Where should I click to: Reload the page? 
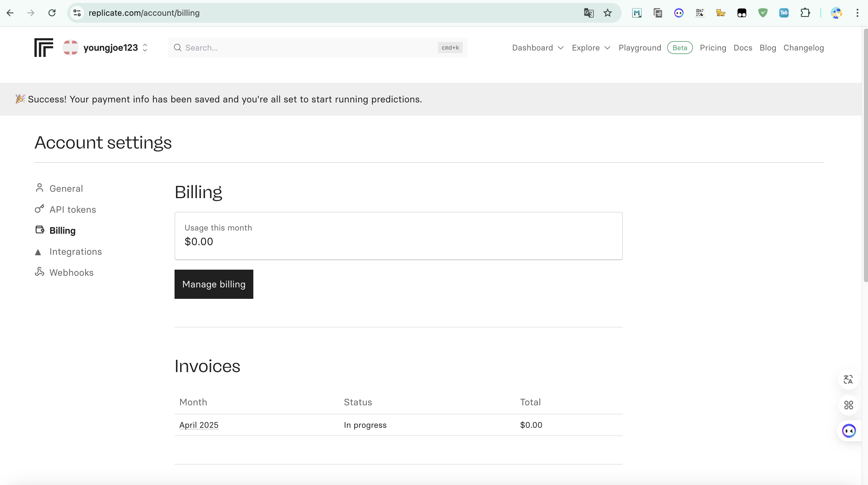(x=52, y=13)
